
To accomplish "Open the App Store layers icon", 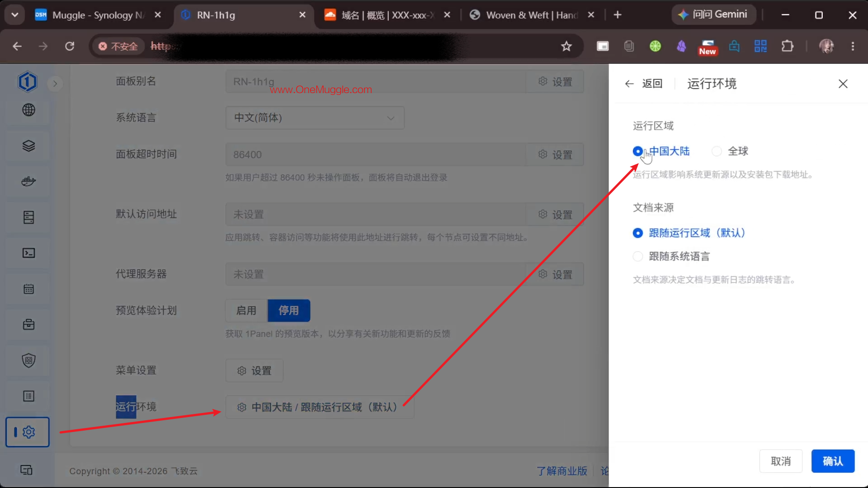I will pos(28,146).
